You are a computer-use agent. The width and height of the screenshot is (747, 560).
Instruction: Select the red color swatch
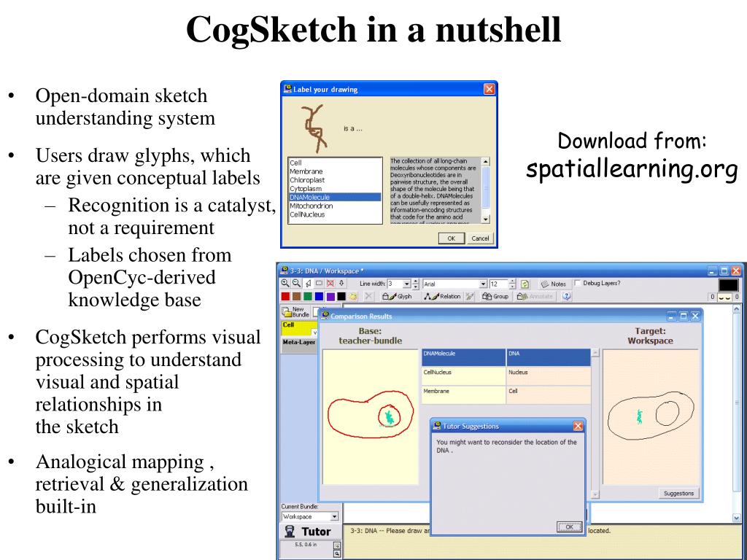[285, 296]
